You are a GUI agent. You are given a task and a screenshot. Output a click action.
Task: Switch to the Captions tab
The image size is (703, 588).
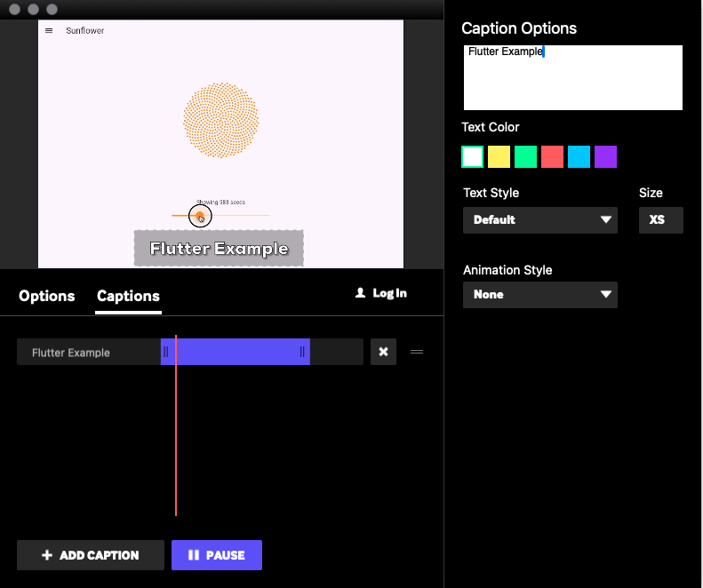coord(128,297)
